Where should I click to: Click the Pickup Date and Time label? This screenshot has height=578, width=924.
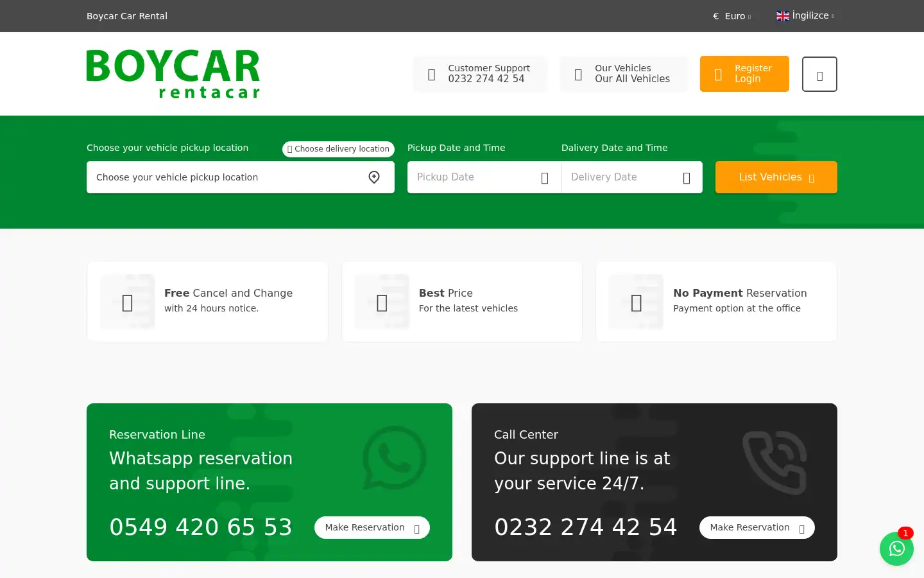(456, 148)
